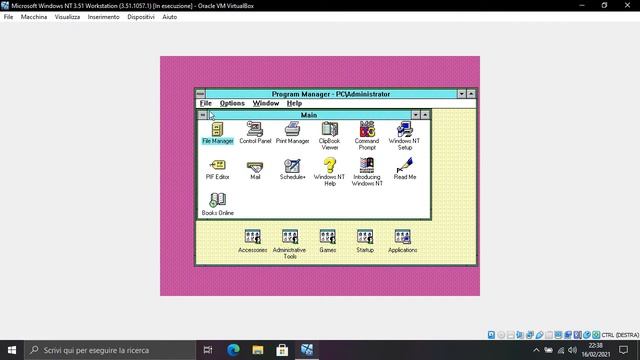The image size is (640, 360).
Task: Open Microsoft Store from the taskbar
Action: point(282,350)
